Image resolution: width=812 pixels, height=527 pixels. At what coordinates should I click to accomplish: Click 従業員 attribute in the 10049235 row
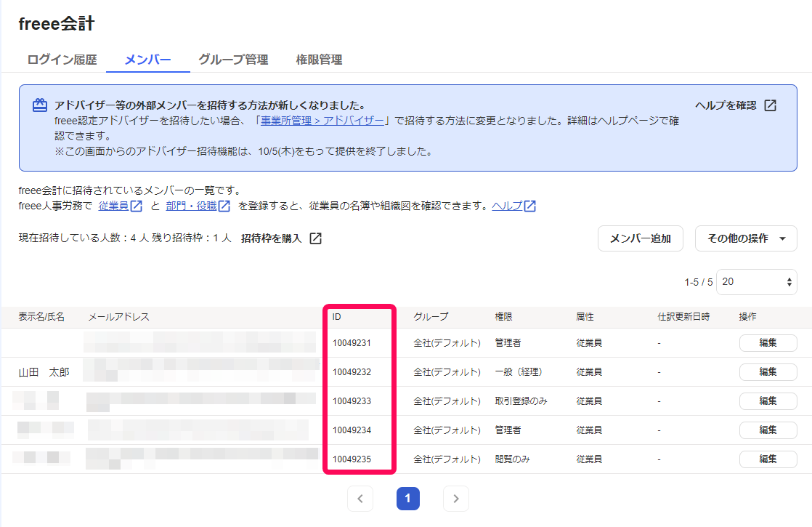589,459
